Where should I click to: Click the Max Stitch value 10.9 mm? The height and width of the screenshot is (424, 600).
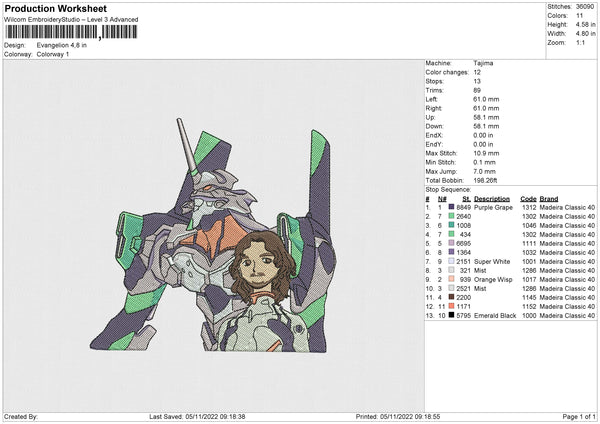[486, 153]
